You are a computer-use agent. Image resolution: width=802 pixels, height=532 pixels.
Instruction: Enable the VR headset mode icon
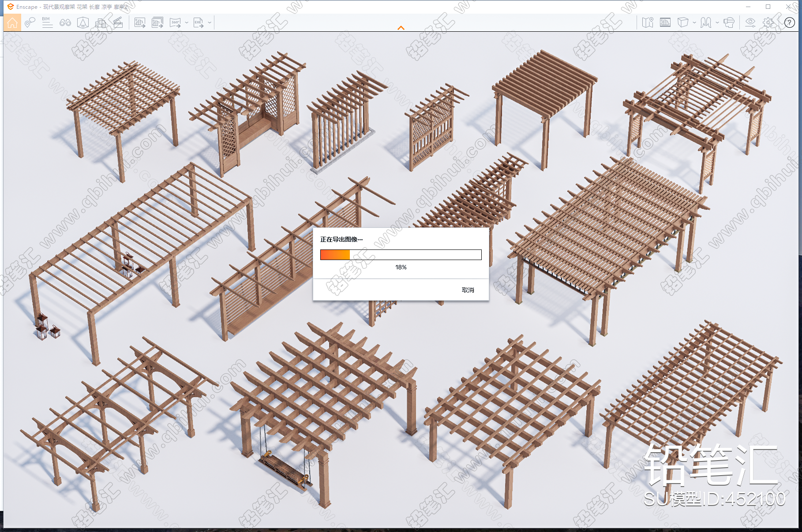pyautogui.click(x=729, y=22)
